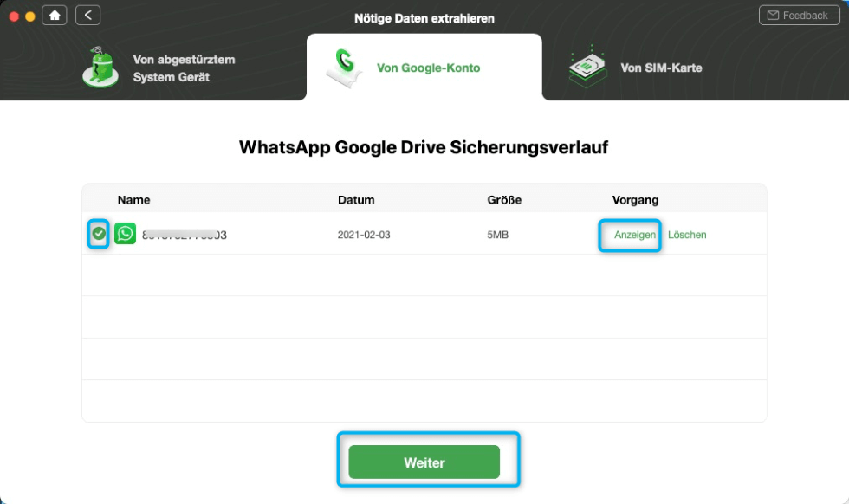Click the Datum column header

356,200
